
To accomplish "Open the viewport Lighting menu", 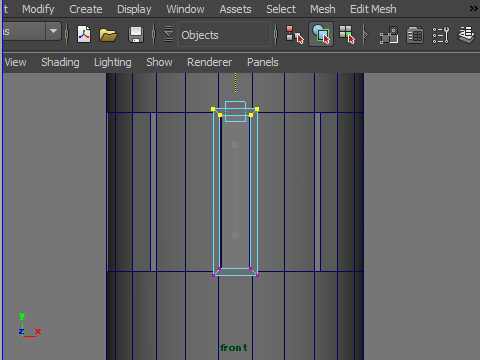I will (112, 62).
